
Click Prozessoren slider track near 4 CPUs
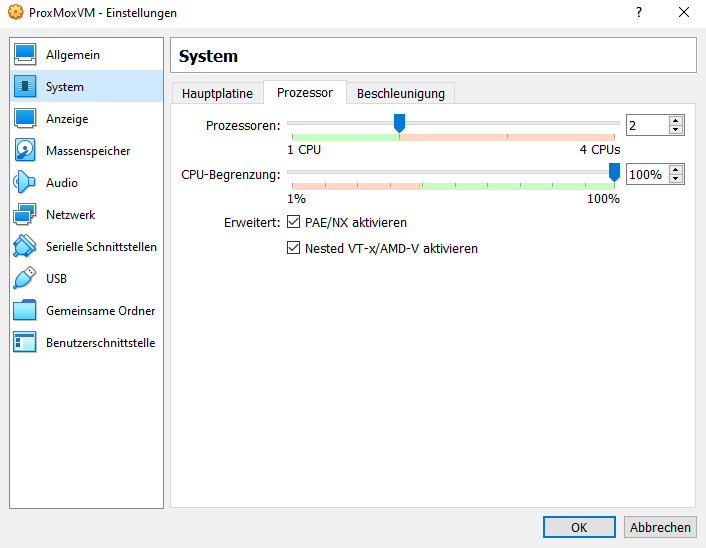point(614,123)
